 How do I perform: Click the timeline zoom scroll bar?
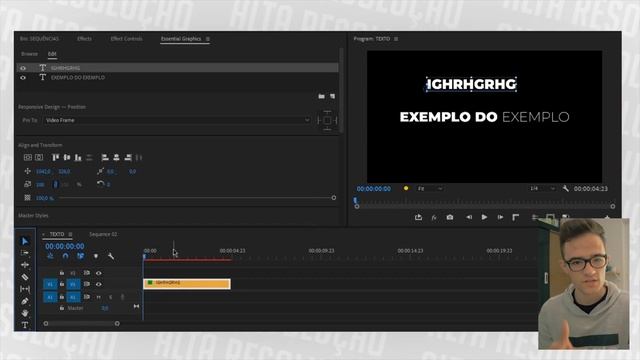point(81,323)
